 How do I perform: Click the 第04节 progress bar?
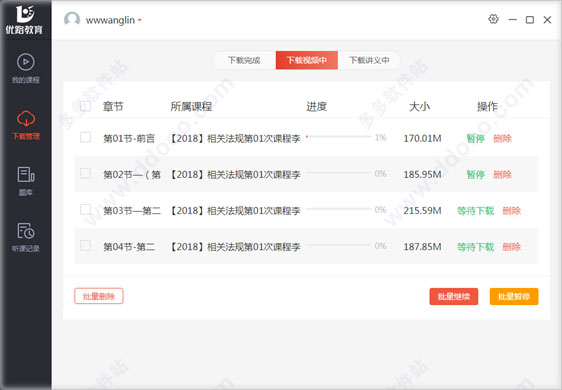click(x=339, y=245)
